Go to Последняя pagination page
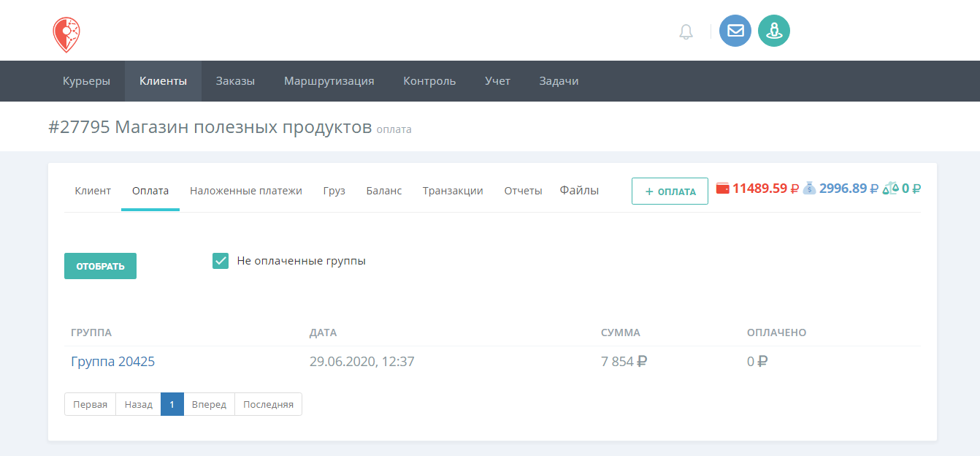Image resolution: width=980 pixels, height=456 pixels. tap(268, 404)
